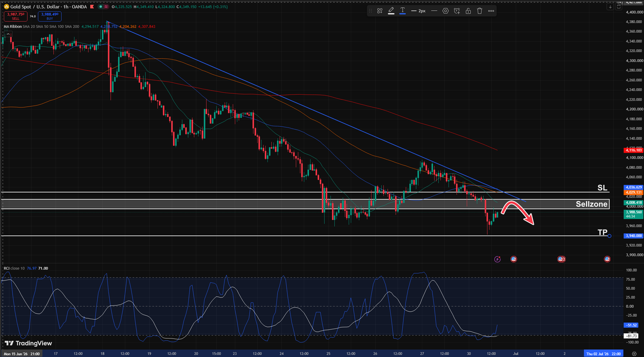
Task: Click the 4,116.103 red price label
Action: click(x=632, y=151)
